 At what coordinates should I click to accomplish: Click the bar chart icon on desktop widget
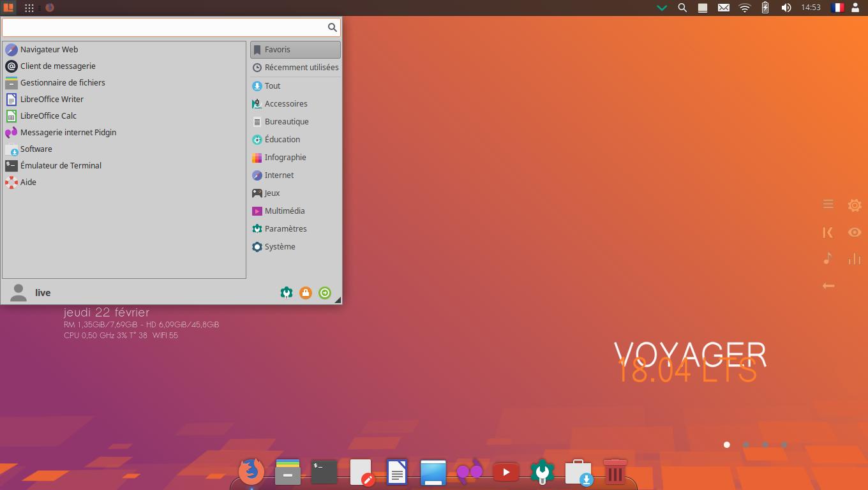tap(855, 258)
